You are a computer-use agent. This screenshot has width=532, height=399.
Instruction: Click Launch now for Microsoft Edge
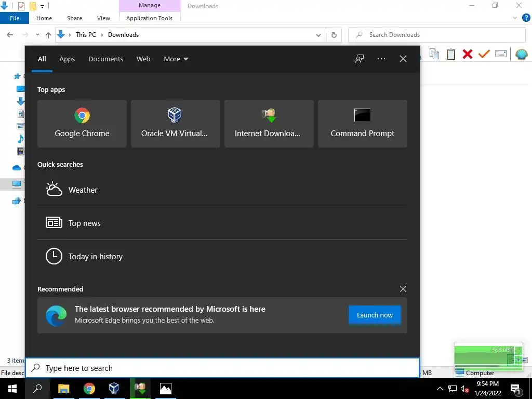pyautogui.click(x=375, y=315)
